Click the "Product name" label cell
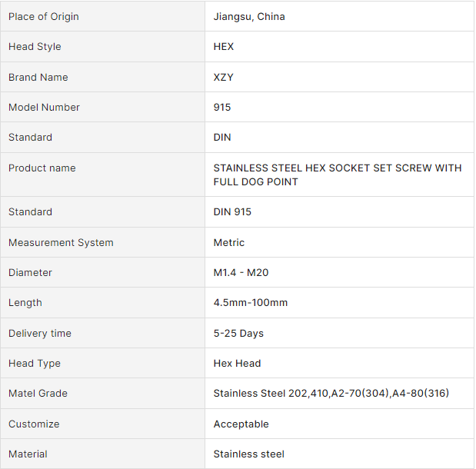476x469 pixels. coord(42,168)
